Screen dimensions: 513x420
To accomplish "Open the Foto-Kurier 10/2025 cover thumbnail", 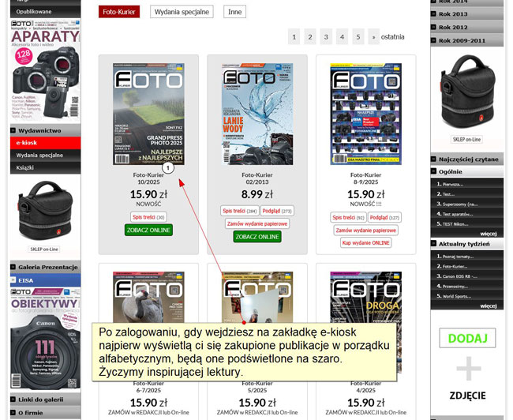I will [x=148, y=114].
